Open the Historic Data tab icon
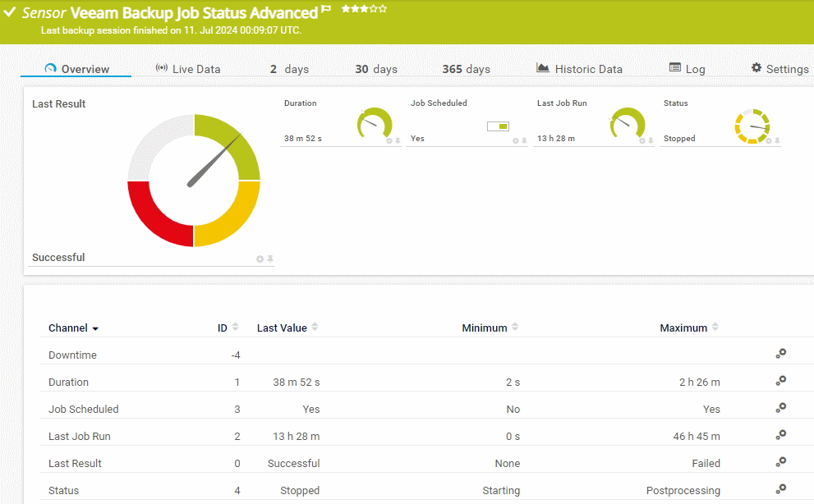This screenshot has height=504, width=814. coord(543,68)
